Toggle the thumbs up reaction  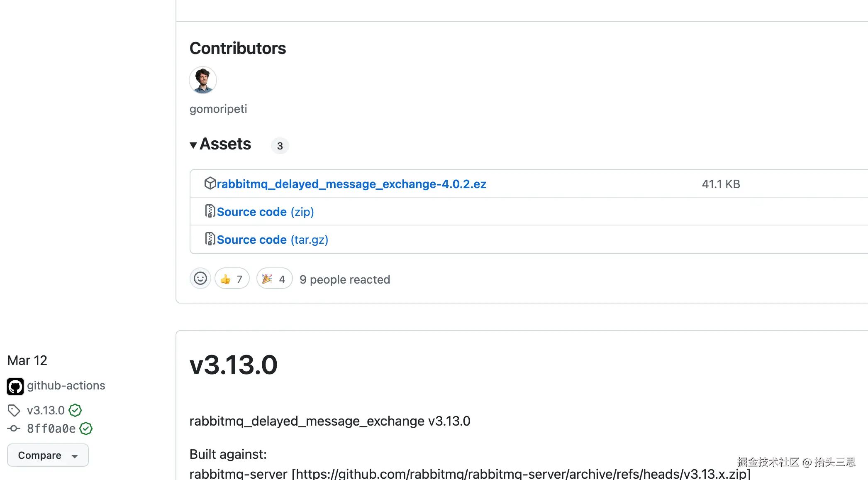232,279
